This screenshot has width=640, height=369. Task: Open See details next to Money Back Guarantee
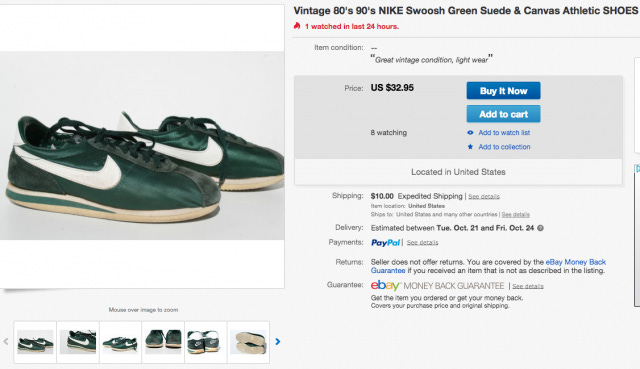(x=528, y=286)
